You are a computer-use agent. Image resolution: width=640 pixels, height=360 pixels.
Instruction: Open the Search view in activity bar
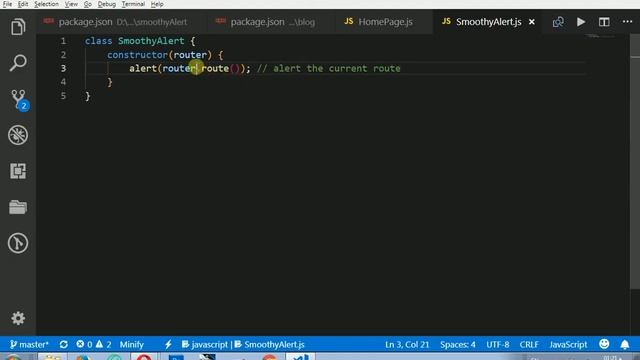coord(18,63)
